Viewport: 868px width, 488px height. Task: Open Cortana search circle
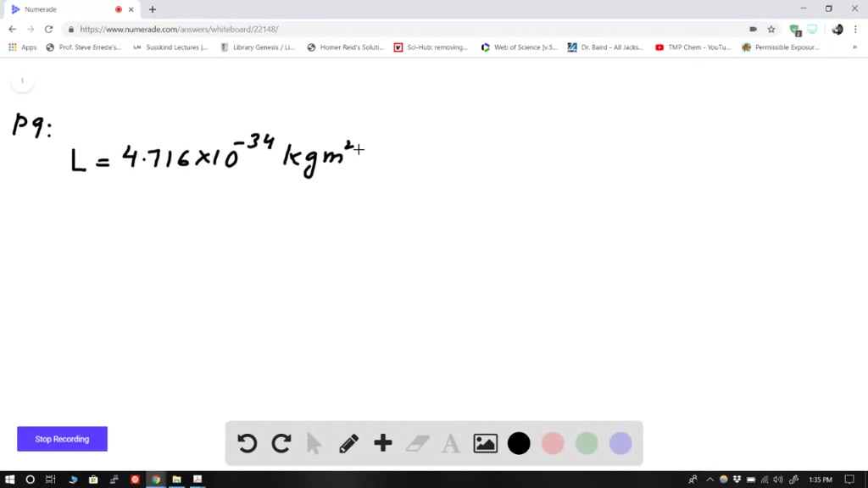tap(30, 480)
